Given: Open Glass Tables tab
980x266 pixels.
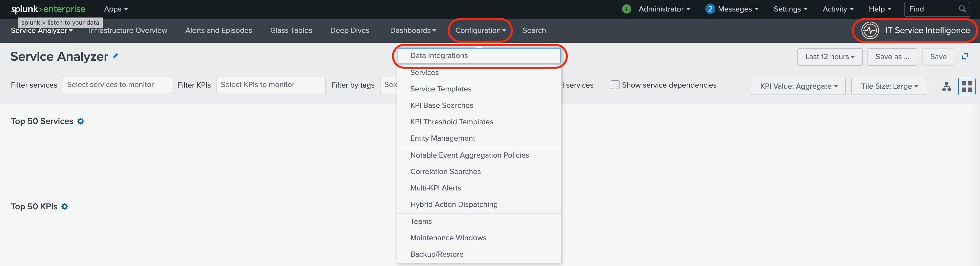Looking at the screenshot, I should point(291,30).
